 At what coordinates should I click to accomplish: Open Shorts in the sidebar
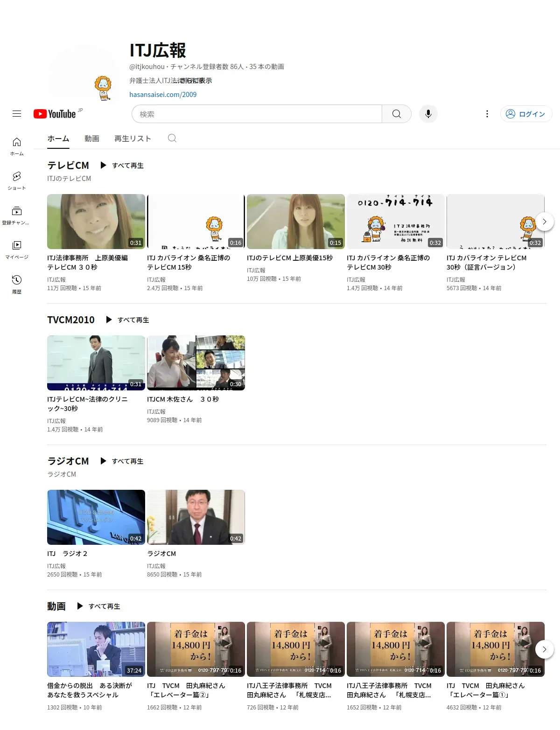click(17, 181)
